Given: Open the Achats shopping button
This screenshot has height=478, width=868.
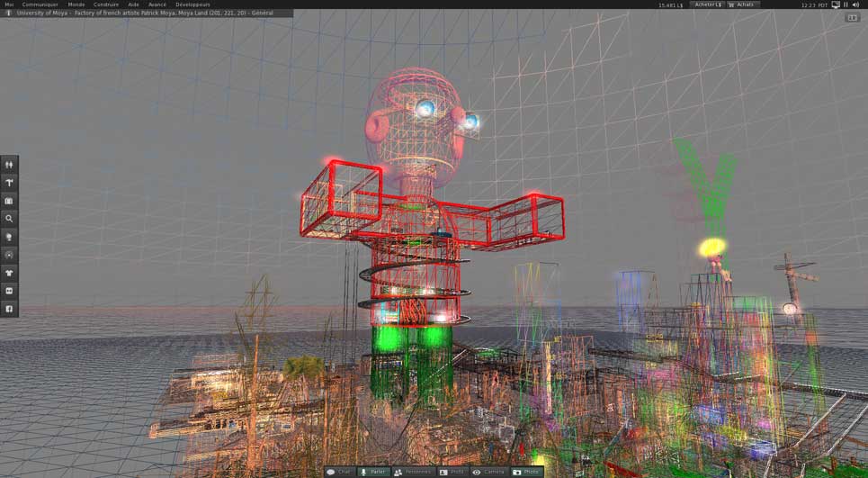Looking at the screenshot, I should click(743, 5).
